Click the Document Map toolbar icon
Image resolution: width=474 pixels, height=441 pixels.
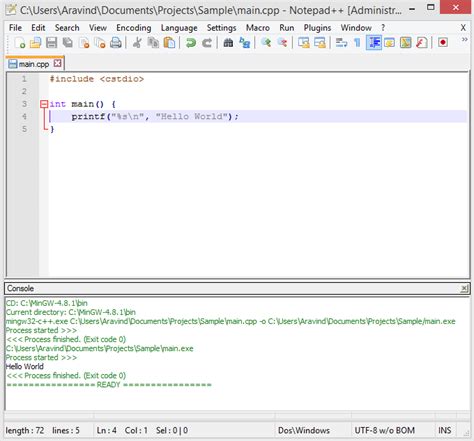pyautogui.click(x=406, y=43)
